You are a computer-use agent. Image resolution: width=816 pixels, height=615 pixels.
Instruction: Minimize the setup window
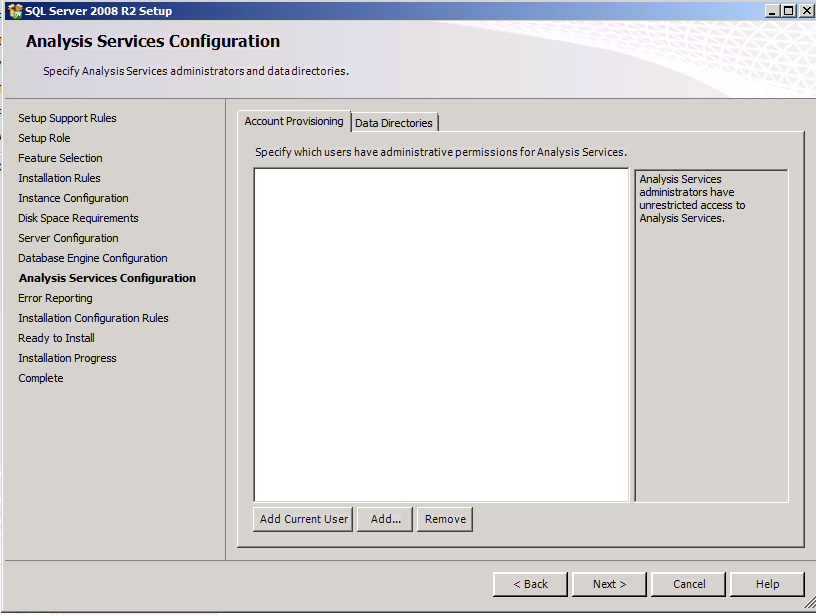[x=773, y=10]
